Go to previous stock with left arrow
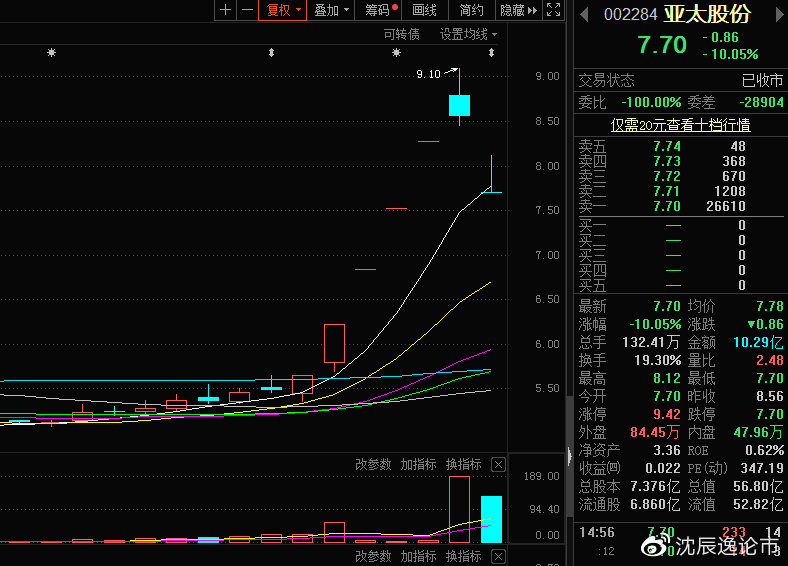 click(x=584, y=14)
